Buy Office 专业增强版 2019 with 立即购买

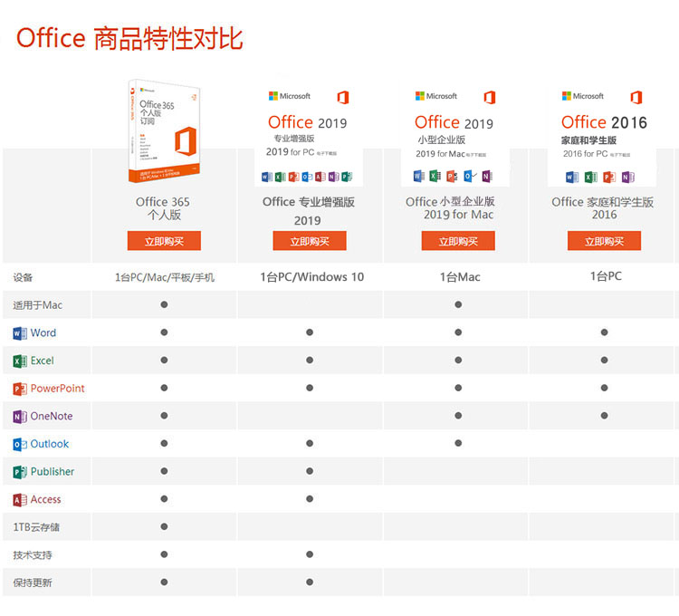[x=310, y=241]
